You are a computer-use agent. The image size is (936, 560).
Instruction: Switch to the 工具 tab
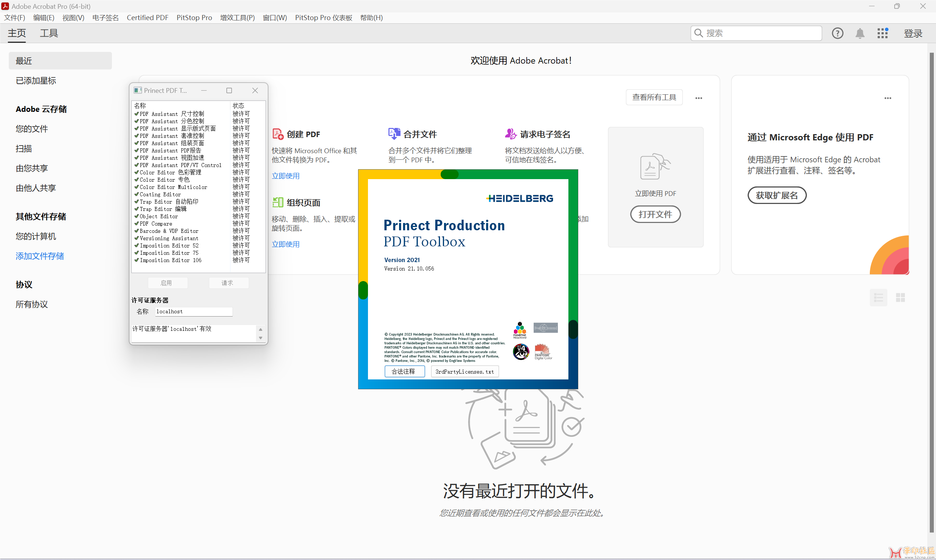point(49,33)
